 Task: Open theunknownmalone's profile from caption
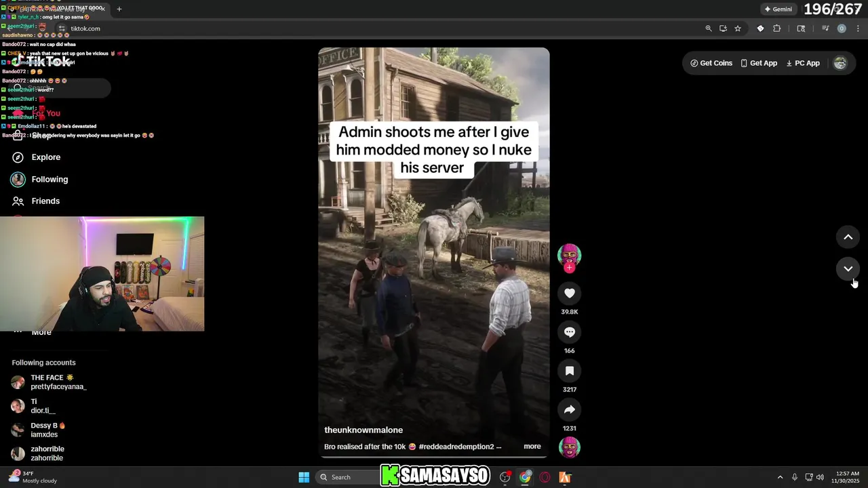(x=363, y=430)
